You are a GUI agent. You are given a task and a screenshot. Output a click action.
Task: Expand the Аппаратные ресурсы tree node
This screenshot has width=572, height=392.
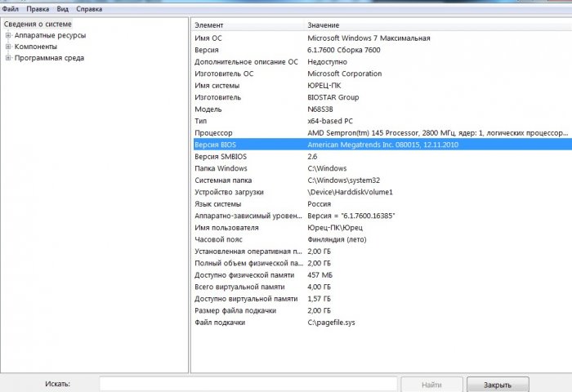7,35
